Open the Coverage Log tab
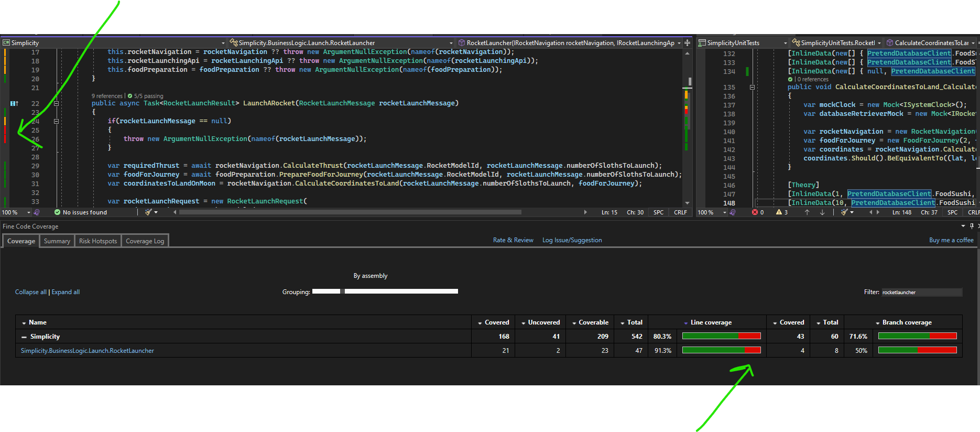980x432 pixels. pos(145,241)
